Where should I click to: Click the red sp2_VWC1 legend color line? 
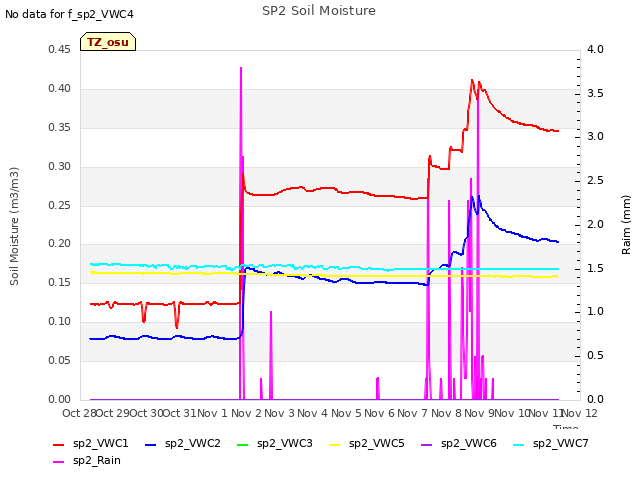(x=59, y=444)
